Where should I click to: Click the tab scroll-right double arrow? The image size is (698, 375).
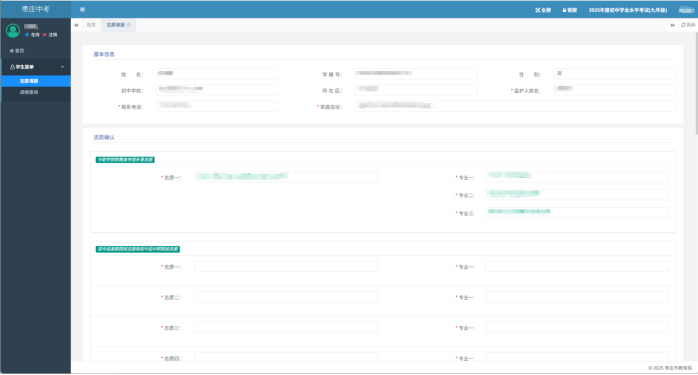[672, 25]
